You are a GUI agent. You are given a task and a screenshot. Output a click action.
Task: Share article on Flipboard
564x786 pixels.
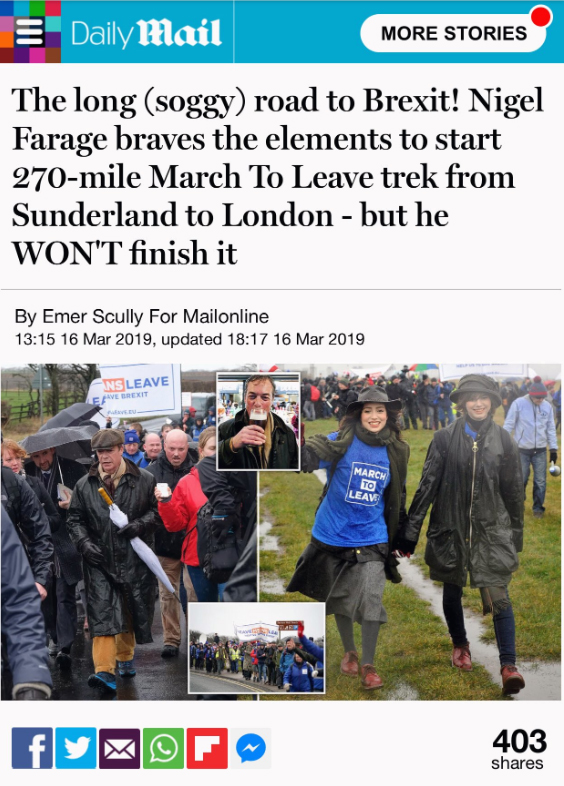[207, 748]
